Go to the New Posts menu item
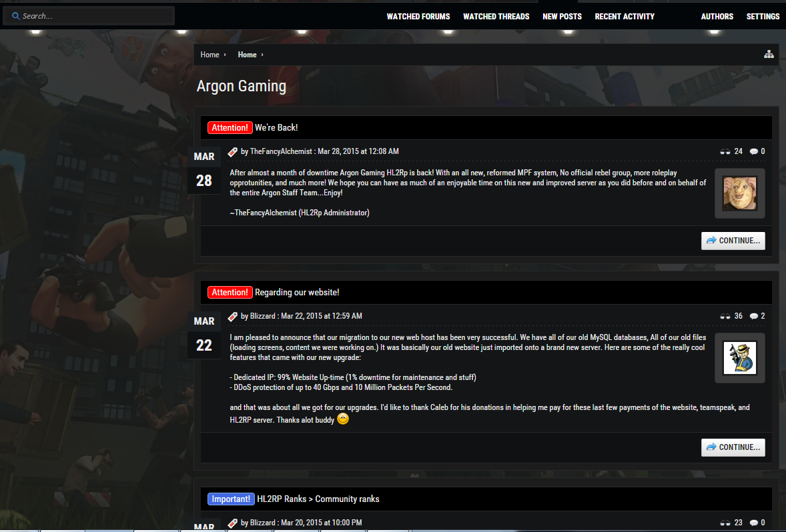The image size is (786, 532). 562,17
